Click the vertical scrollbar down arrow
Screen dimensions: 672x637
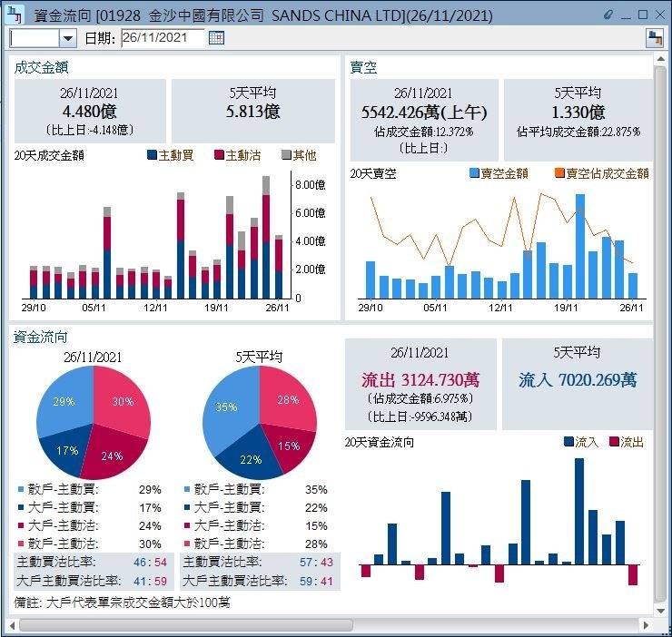coord(661,612)
